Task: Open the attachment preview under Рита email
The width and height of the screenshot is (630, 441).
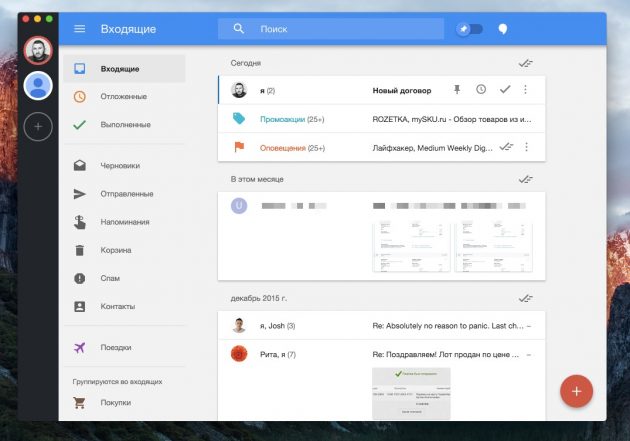Action: click(411, 393)
